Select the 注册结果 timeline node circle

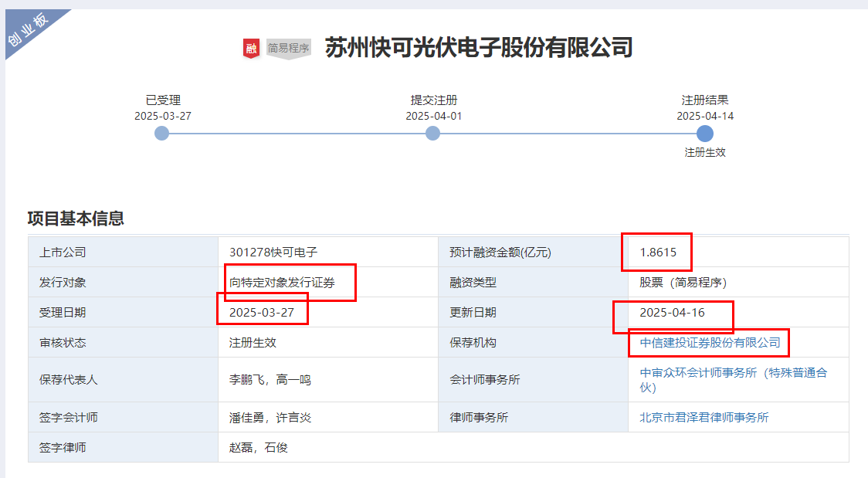point(704,134)
